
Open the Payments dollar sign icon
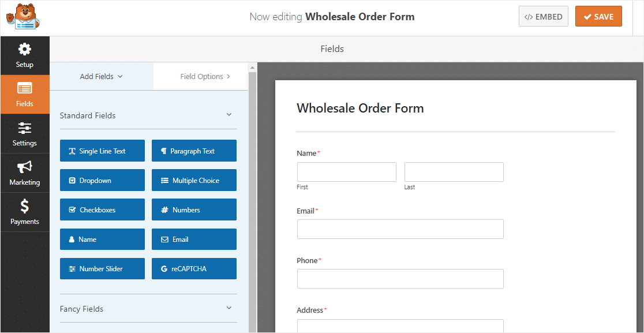[x=25, y=207]
